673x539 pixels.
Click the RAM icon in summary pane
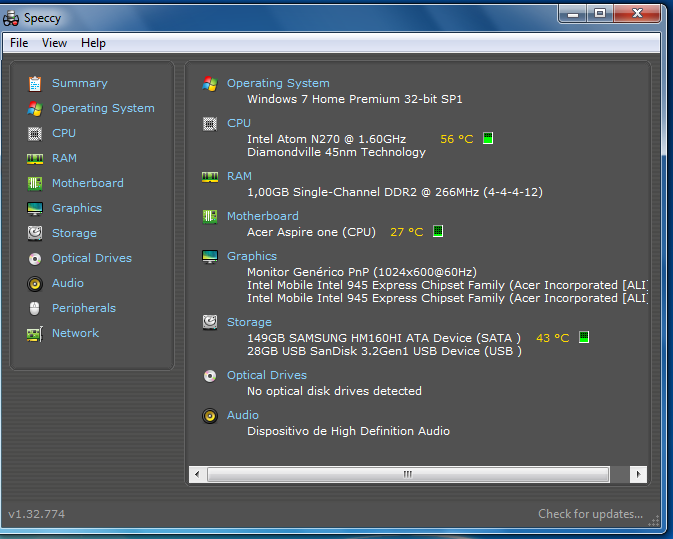(x=210, y=177)
